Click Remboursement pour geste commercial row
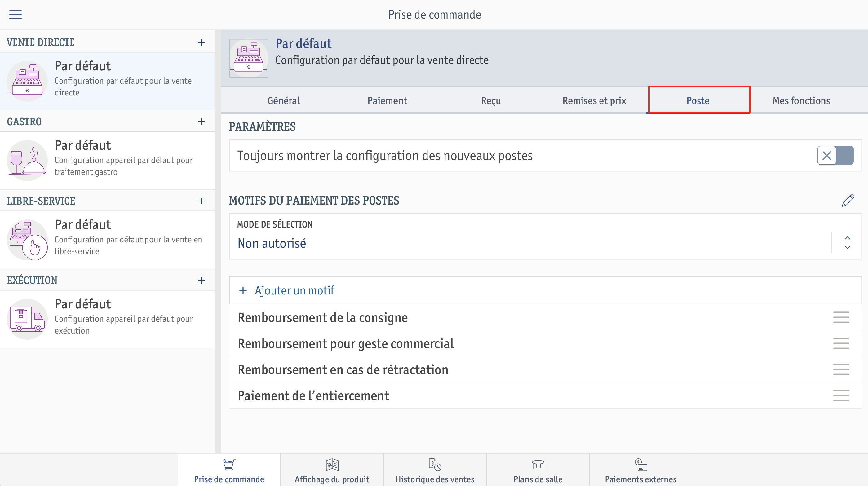The width and height of the screenshot is (868, 486). click(x=545, y=343)
